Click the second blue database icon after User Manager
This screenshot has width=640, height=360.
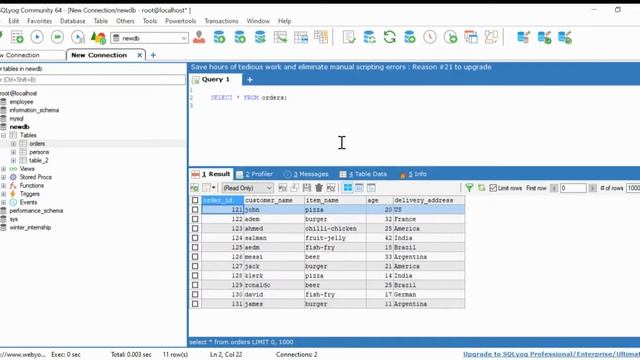point(240,37)
